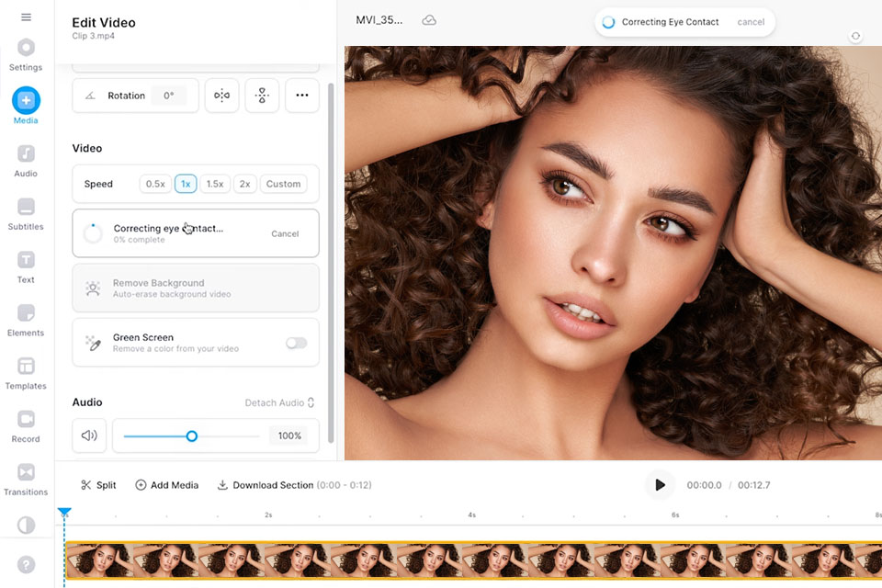Open more transform options (three dots)
This screenshot has width=882, height=588.
click(302, 96)
